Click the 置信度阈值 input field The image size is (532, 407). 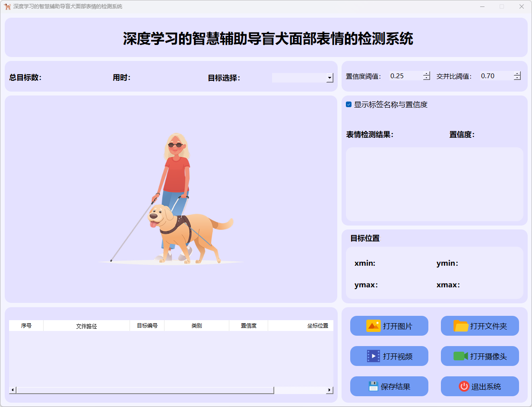coord(405,76)
